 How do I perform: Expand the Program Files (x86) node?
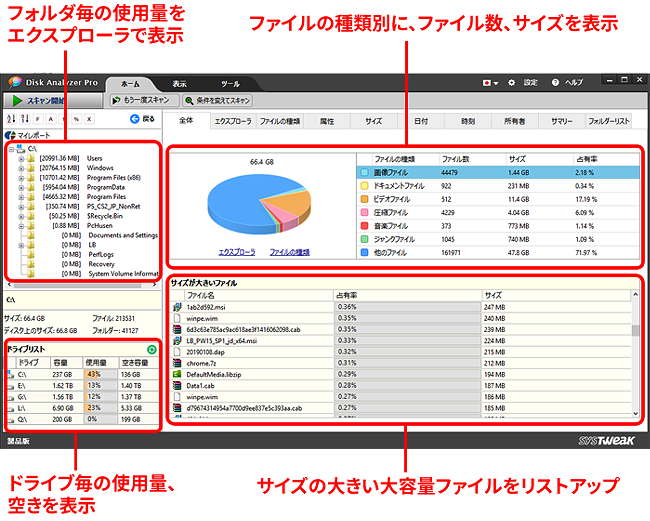point(21,178)
